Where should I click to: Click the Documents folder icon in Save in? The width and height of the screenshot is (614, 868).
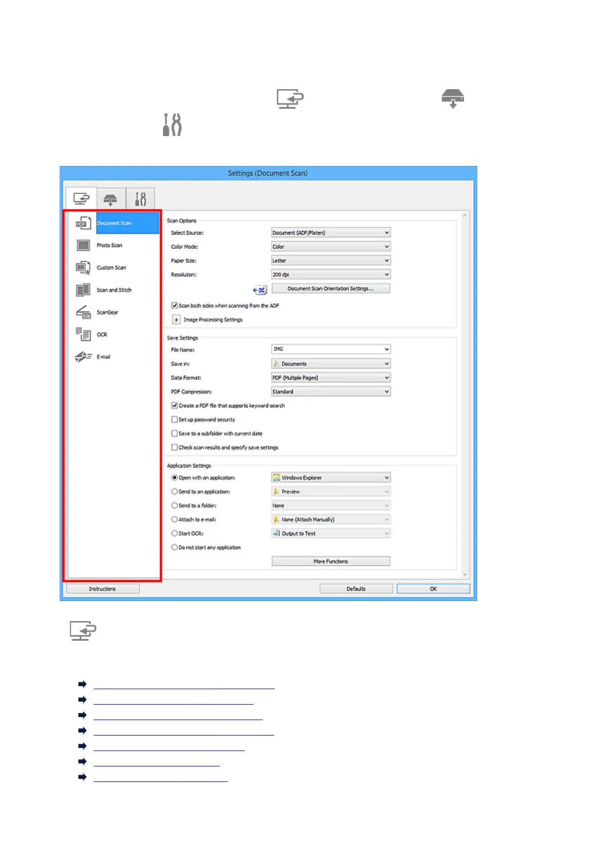(276, 364)
